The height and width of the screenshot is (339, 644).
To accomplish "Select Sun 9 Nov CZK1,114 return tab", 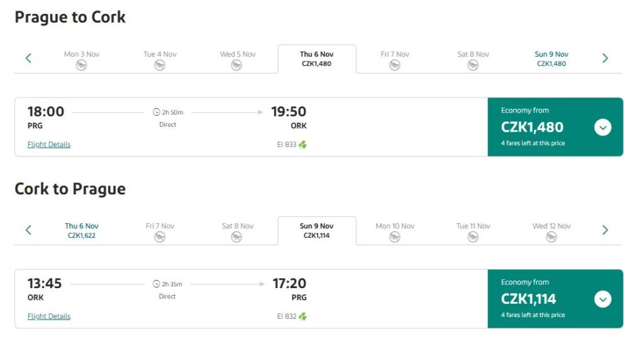I will coord(317,230).
